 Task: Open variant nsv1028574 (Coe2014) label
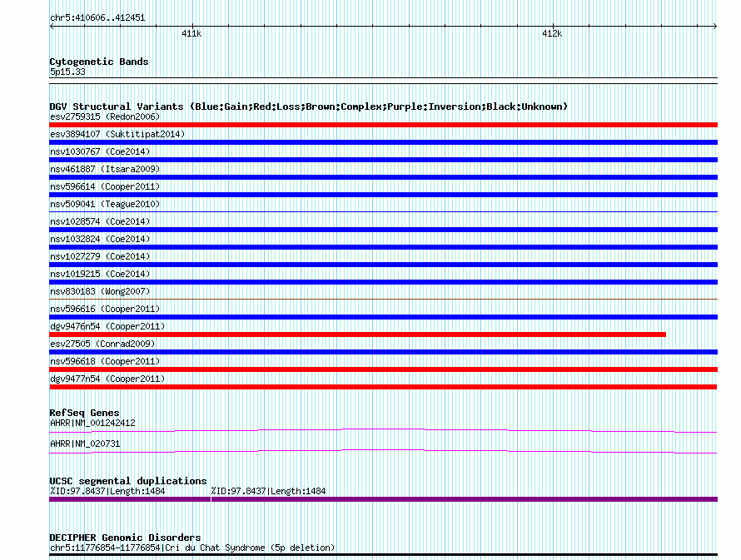100,221
